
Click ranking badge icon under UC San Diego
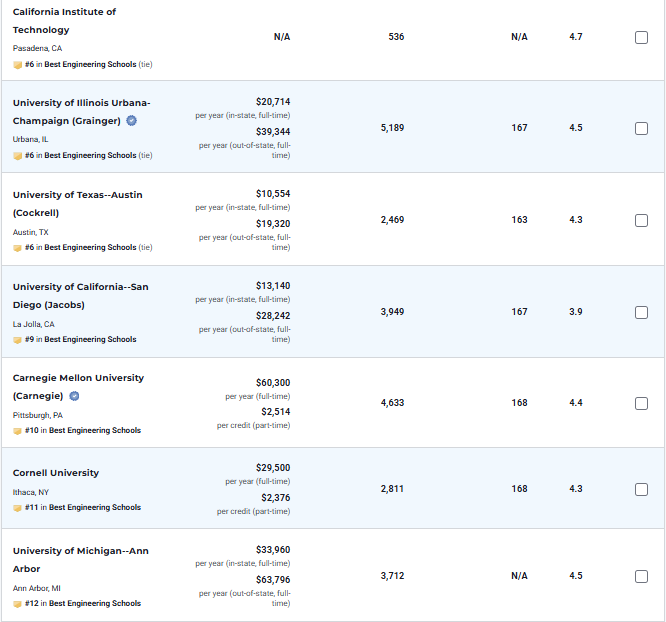[x=17, y=339]
